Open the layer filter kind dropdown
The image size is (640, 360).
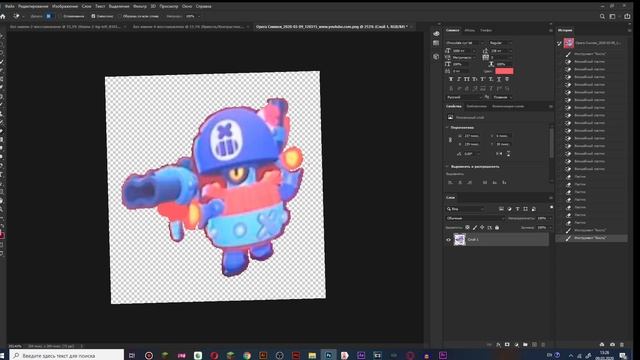click(x=465, y=209)
